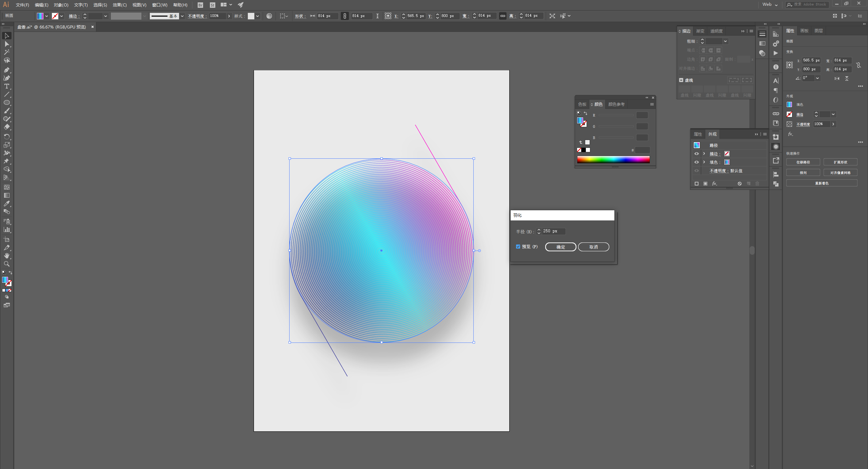Image resolution: width=868 pixels, height=469 pixels.
Task: Toggle Preview checkbox in Feather dialog
Action: tap(518, 247)
